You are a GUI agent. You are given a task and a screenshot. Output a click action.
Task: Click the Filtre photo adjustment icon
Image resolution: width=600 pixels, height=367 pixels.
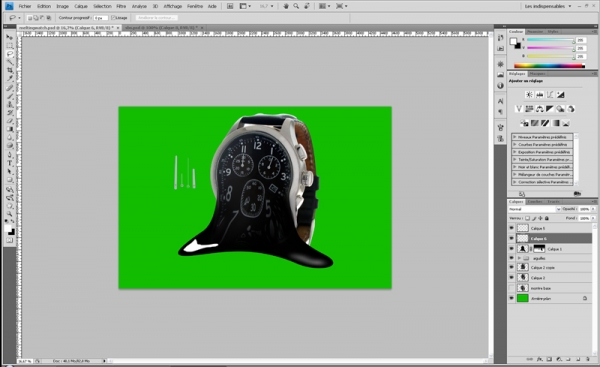pyautogui.click(x=560, y=109)
